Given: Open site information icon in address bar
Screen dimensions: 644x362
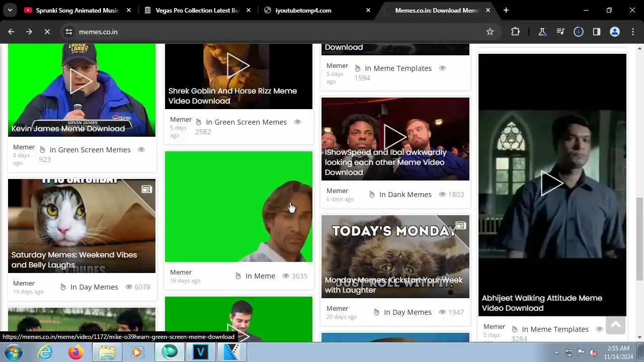Looking at the screenshot, I should tap(69, 32).
